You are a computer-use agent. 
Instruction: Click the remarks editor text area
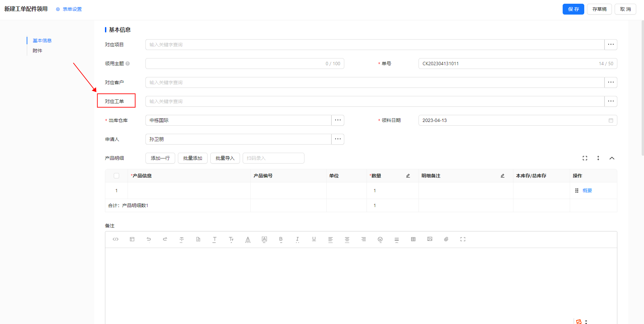tap(361, 286)
